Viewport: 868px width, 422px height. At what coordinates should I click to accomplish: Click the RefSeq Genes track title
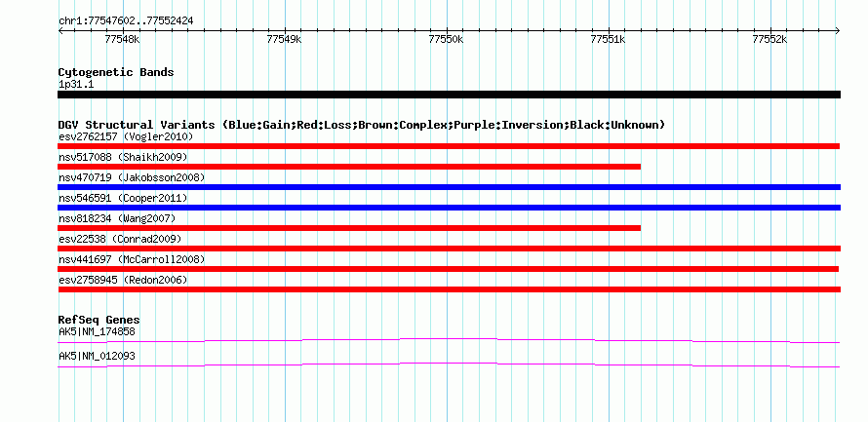pyautogui.click(x=99, y=321)
